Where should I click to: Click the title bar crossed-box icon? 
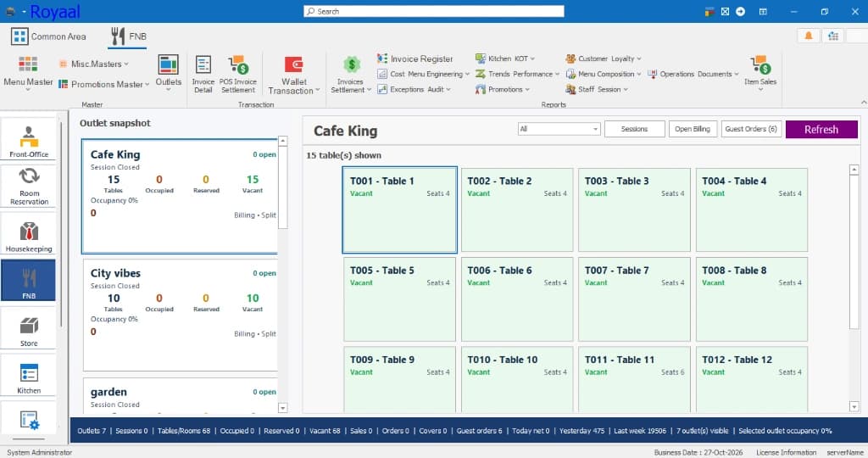click(725, 11)
